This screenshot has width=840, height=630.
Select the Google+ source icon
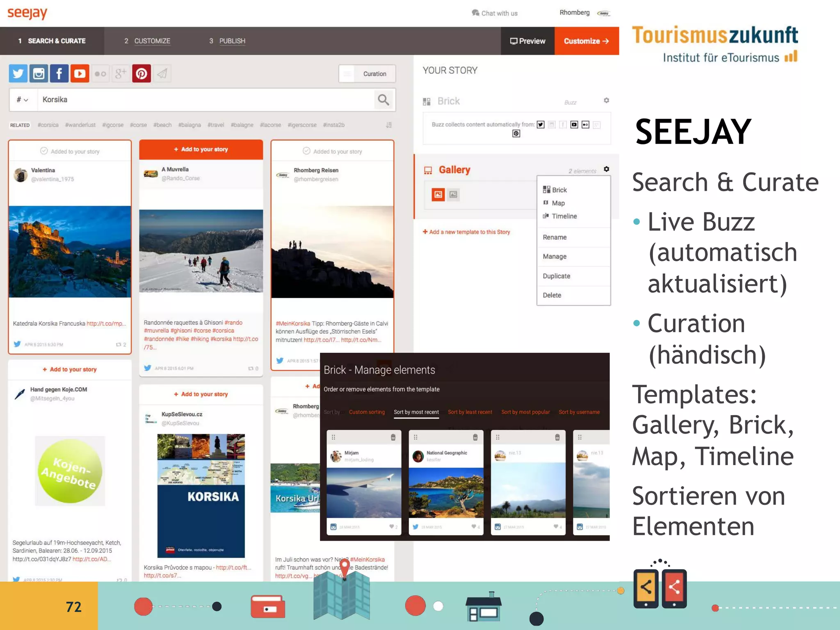121,74
